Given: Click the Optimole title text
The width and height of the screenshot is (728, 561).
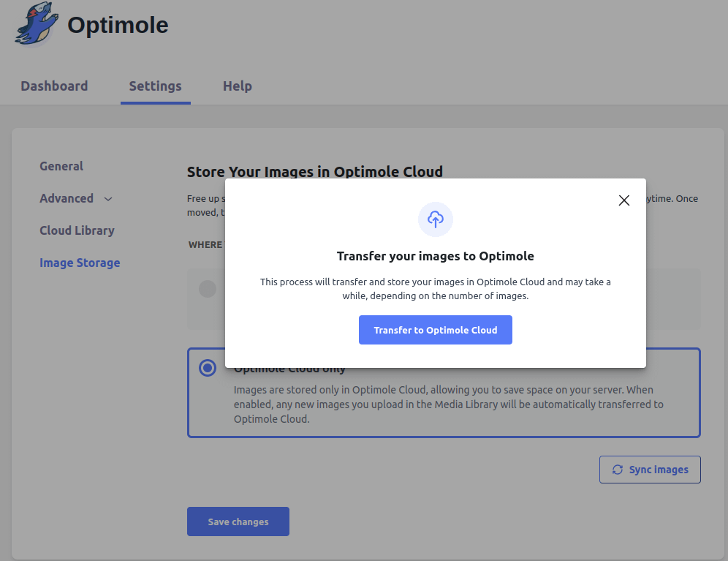Looking at the screenshot, I should point(118,25).
